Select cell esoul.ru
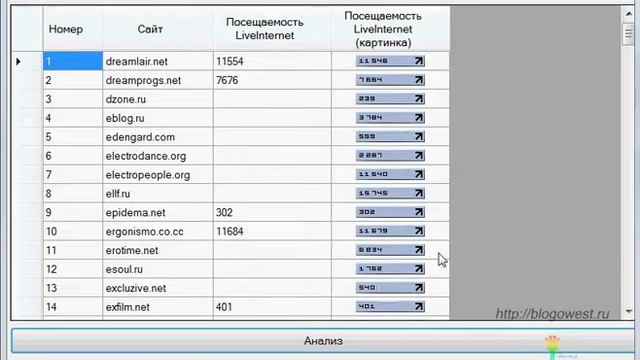 (158, 269)
